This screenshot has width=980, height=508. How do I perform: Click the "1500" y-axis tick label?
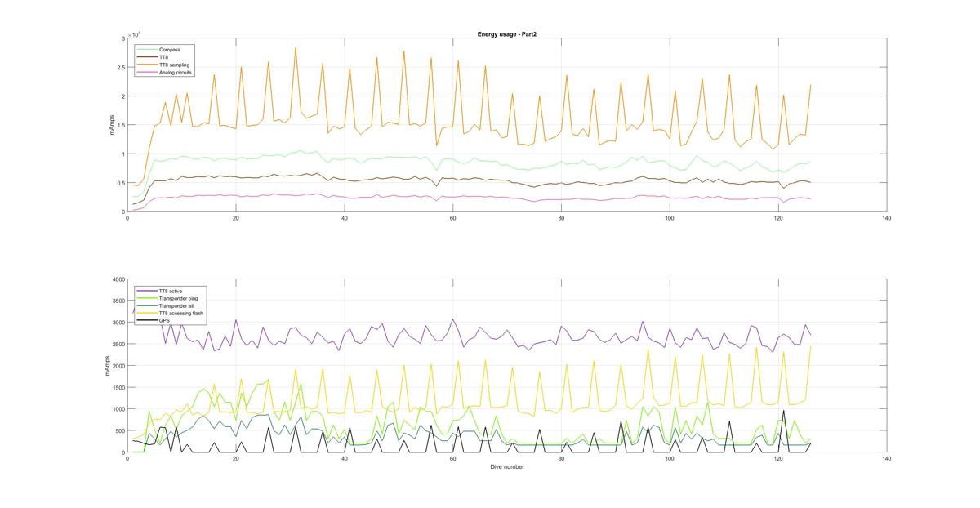118,387
